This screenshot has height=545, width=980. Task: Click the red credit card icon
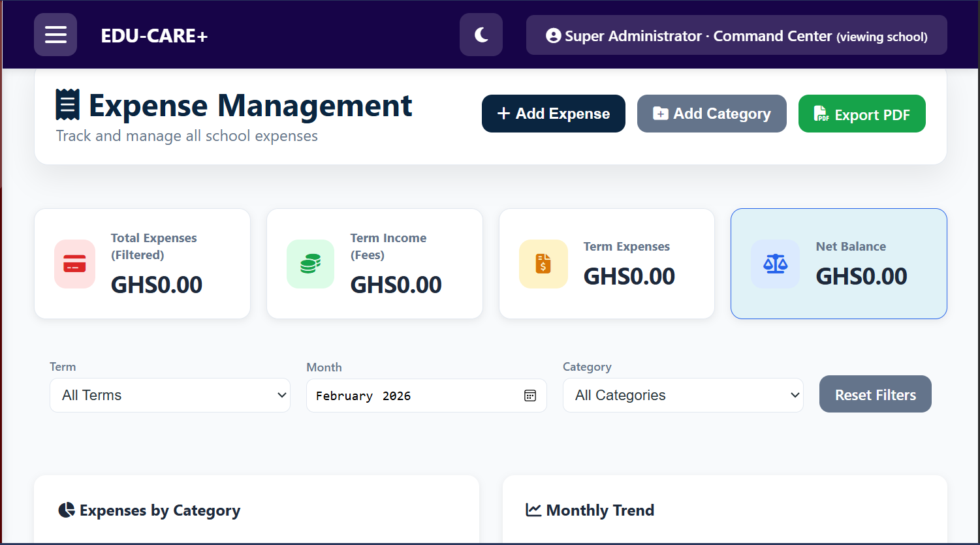pyautogui.click(x=74, y=264)
